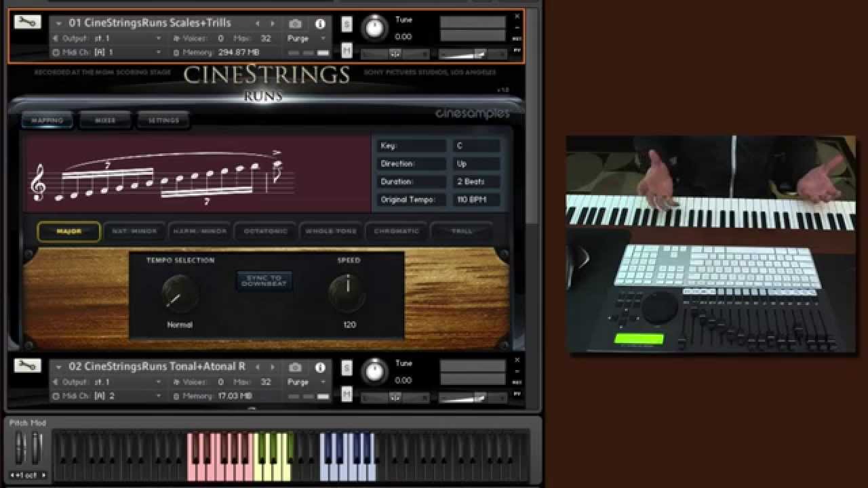
Task: Click Tune value 0.00 on instrument 01
Action: [x=403, y=37]
